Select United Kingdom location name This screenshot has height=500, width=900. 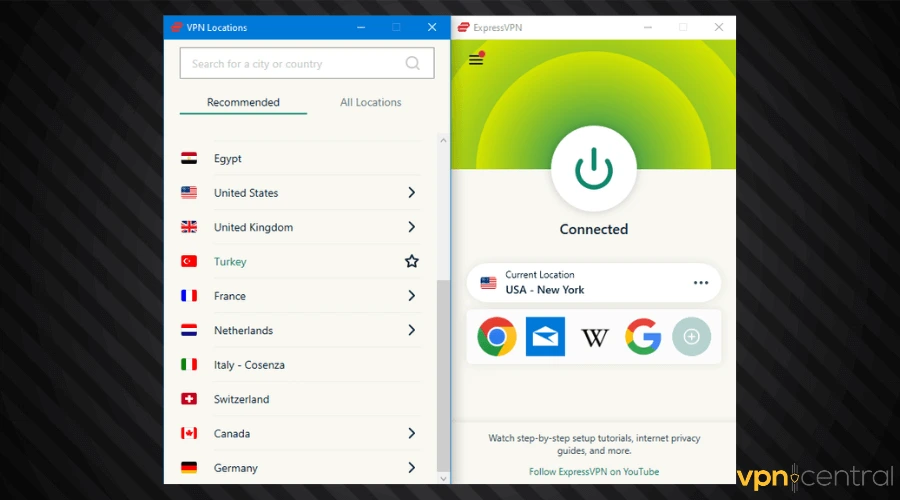pyautogui.click(x=253, y=227)
